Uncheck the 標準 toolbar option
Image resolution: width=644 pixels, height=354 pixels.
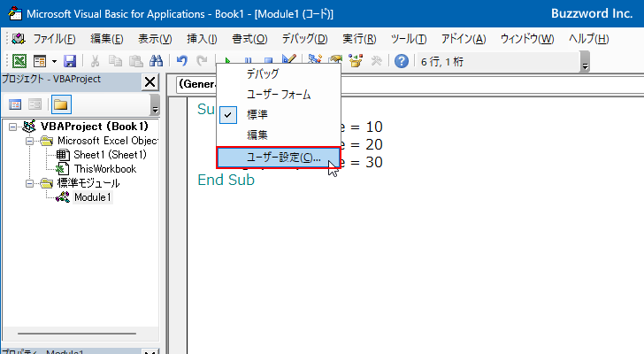coord(279,114)
